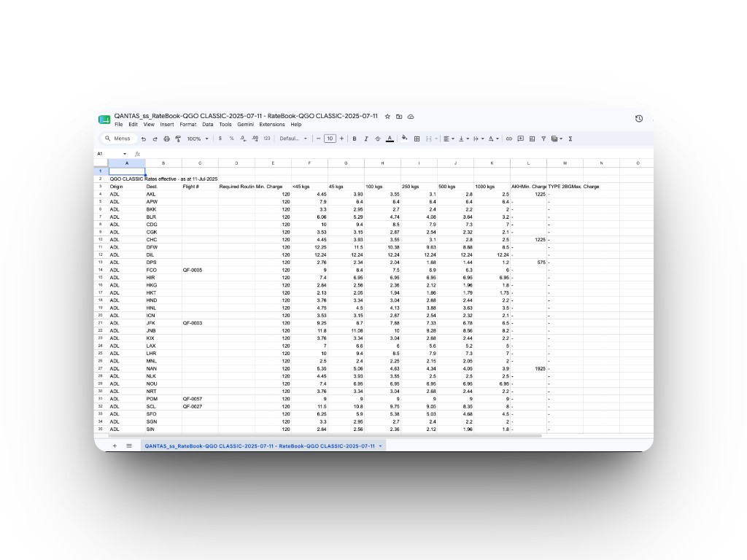Open the File menu
The height and width of the screenshot is (560, 747).
[x=119, y=124]
